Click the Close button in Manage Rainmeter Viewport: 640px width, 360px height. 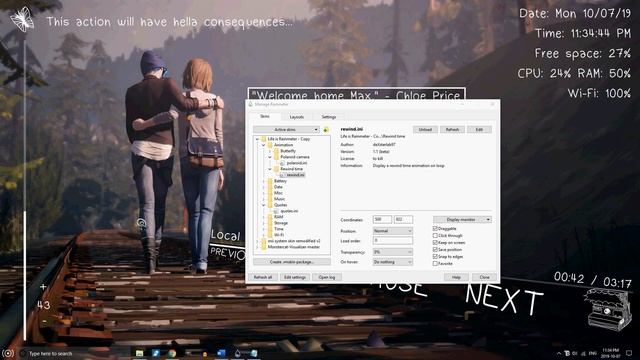point(484,277)
